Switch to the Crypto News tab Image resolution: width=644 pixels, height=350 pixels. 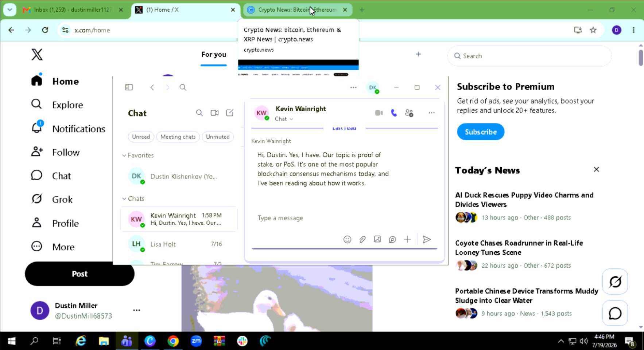click(297, 10)
